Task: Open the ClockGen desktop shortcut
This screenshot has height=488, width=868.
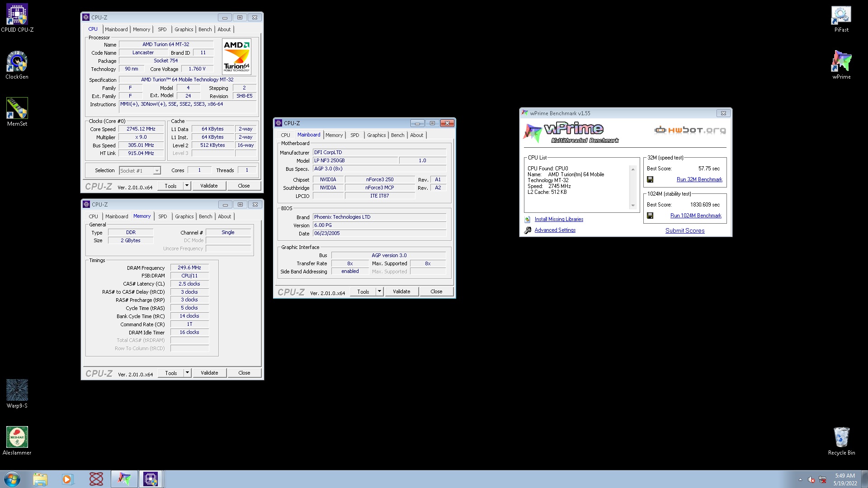Action: (x=17, y=65)
